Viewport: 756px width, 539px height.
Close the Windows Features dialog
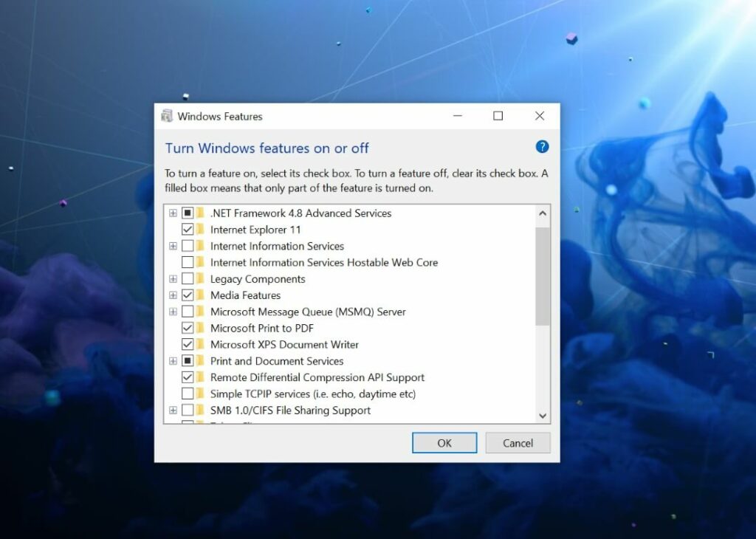540,116
